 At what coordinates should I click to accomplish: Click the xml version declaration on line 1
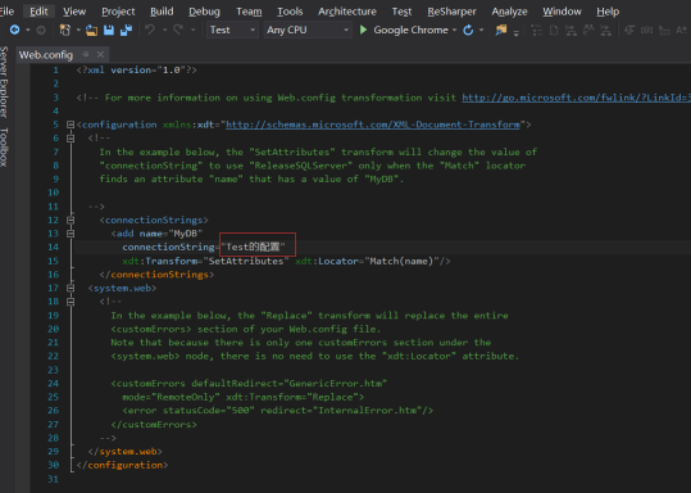136,70
